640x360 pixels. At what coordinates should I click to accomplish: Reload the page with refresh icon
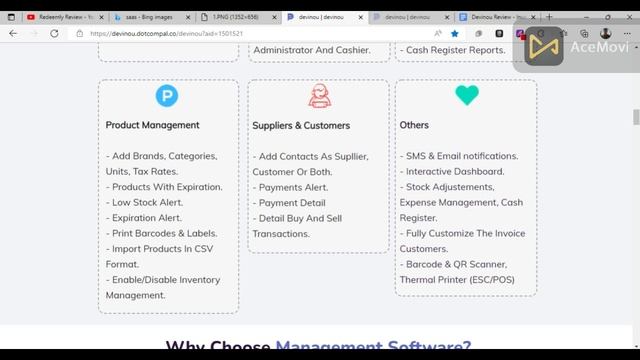(54, 33)
